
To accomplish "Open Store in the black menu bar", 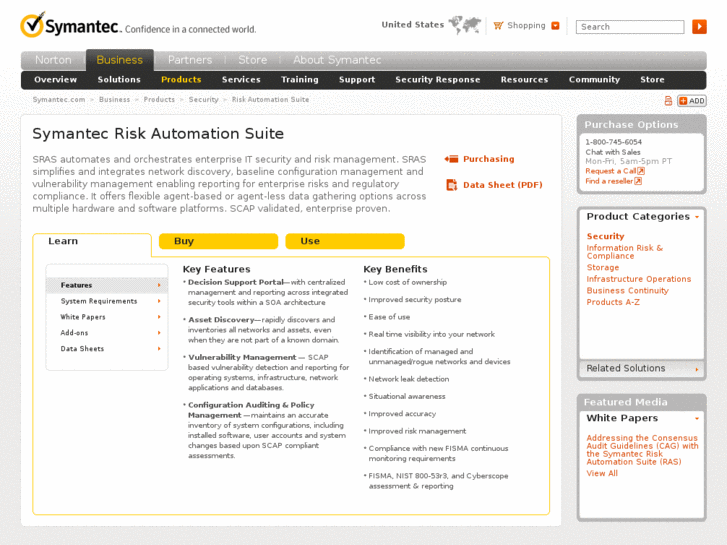I will (x=652, y=80).
